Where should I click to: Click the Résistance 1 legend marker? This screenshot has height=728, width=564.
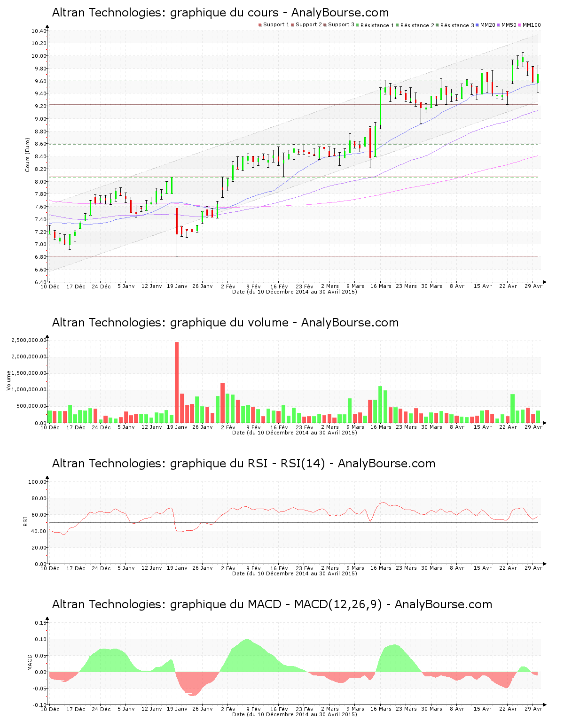358,25
